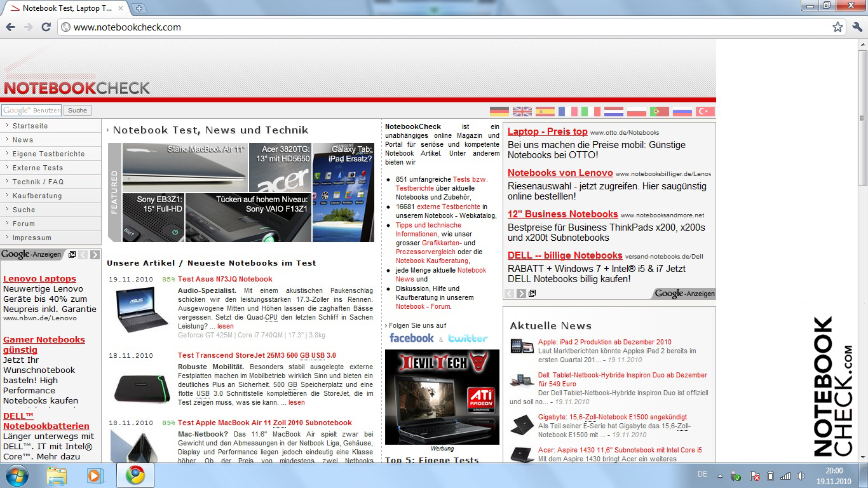The height and width of the screenshot is (488, 868).
Task: Open Externe Tests menu item
Action: pyautogui.click(x=51, y=168)
